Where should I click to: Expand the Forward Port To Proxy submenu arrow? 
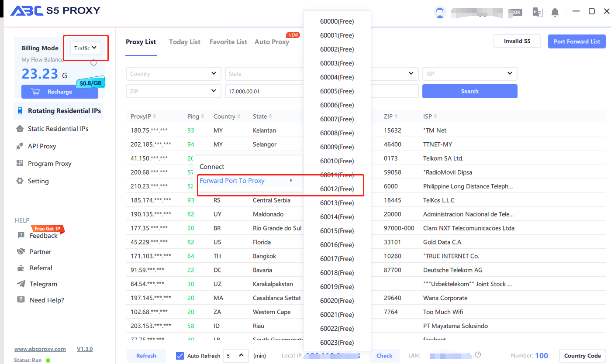[291, 180]
